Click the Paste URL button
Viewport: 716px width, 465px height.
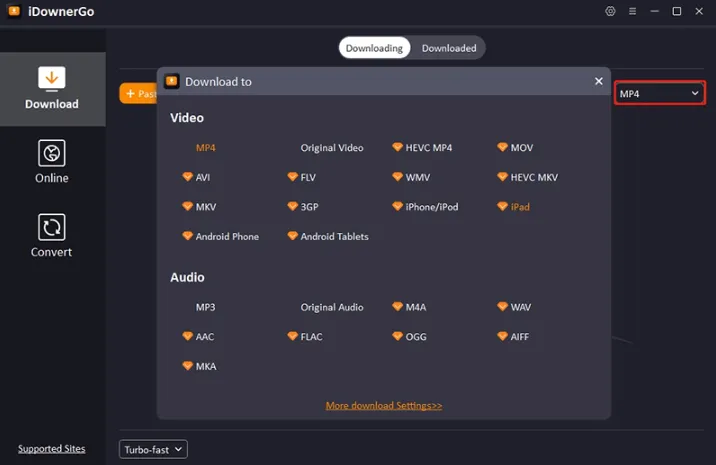(138, 93)
